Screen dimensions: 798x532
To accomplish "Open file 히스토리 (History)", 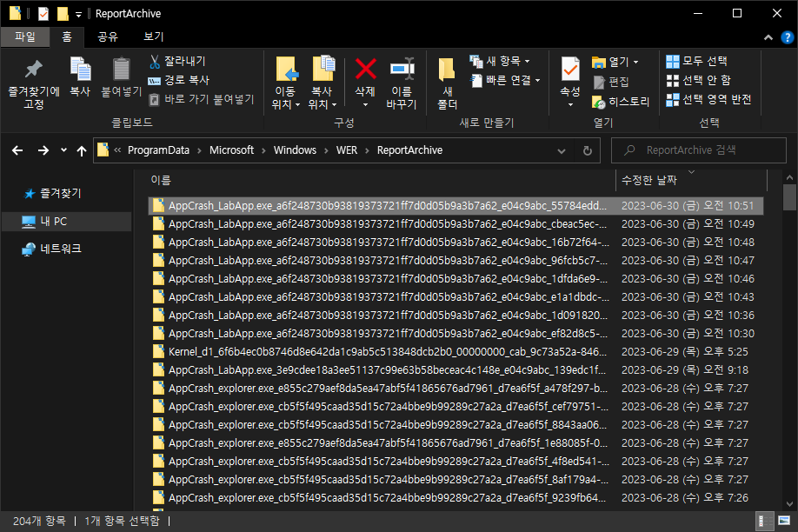I will (621, 102).
